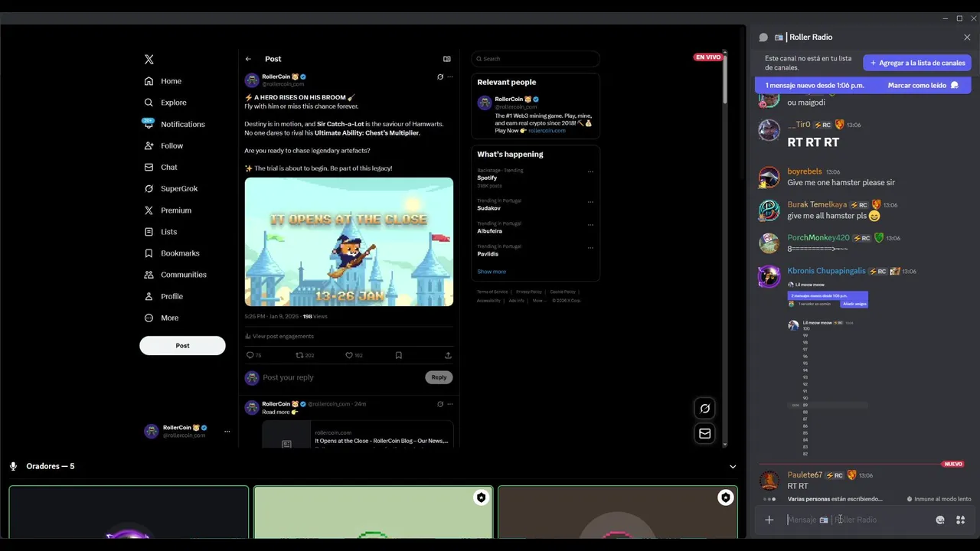Click the white Post button in sidebar
Viewport: 980px width, 551px height.
[182, 345]
